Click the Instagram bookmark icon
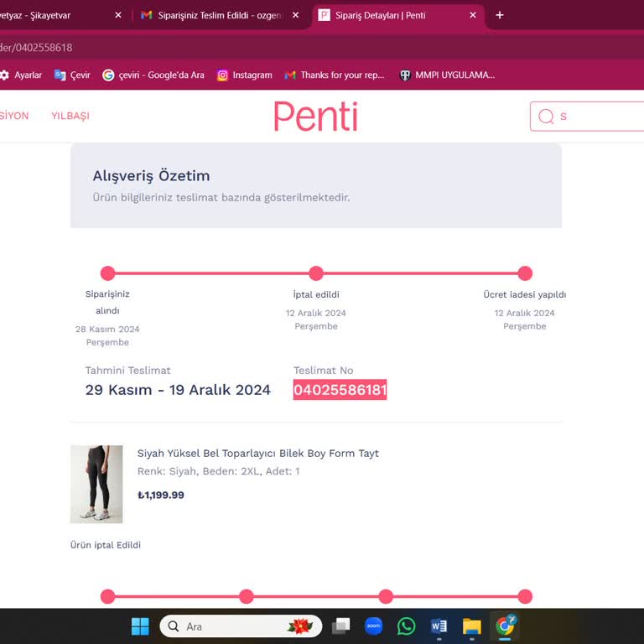 [222, 75]
